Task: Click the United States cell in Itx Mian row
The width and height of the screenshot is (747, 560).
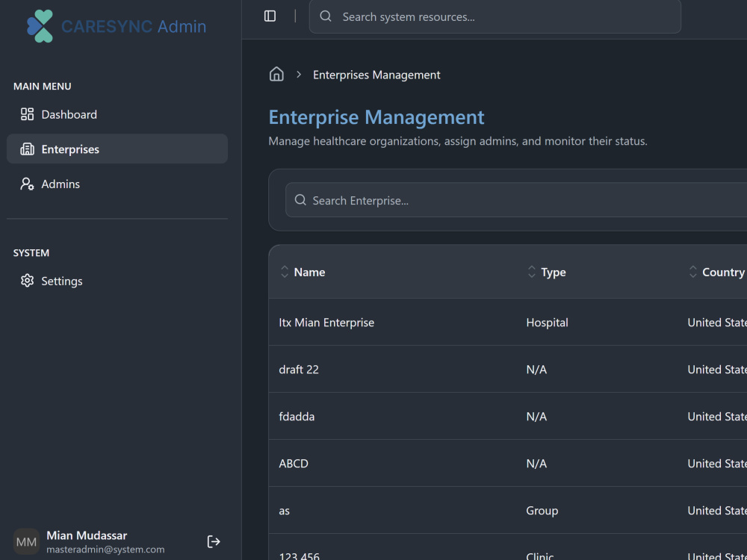Action: [717, 323]
